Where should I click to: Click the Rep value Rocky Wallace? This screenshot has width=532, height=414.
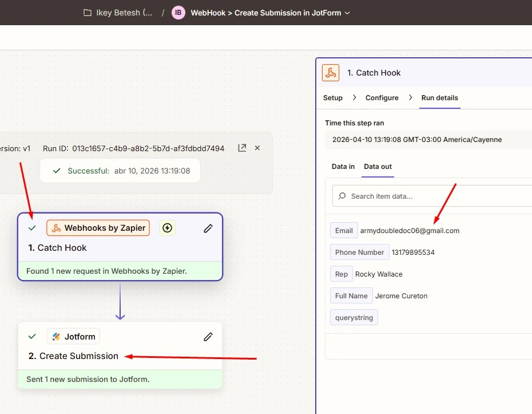point(379,274)
